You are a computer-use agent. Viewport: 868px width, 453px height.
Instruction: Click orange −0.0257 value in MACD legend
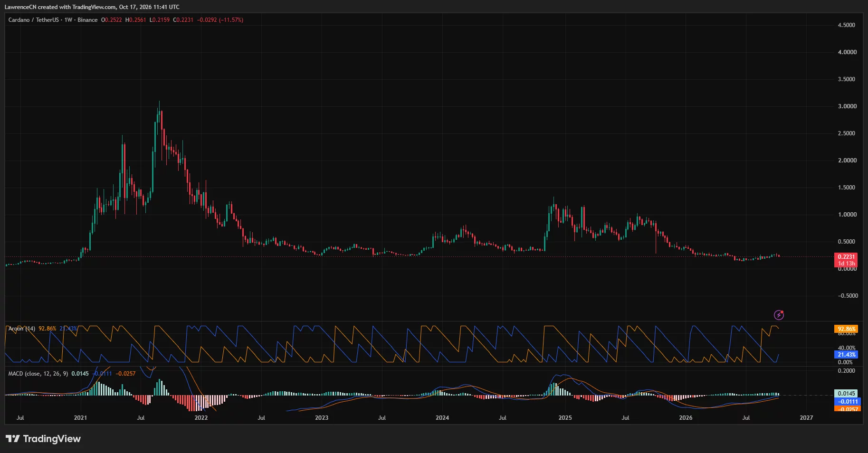pyautogui.click(x=126, y=374)
